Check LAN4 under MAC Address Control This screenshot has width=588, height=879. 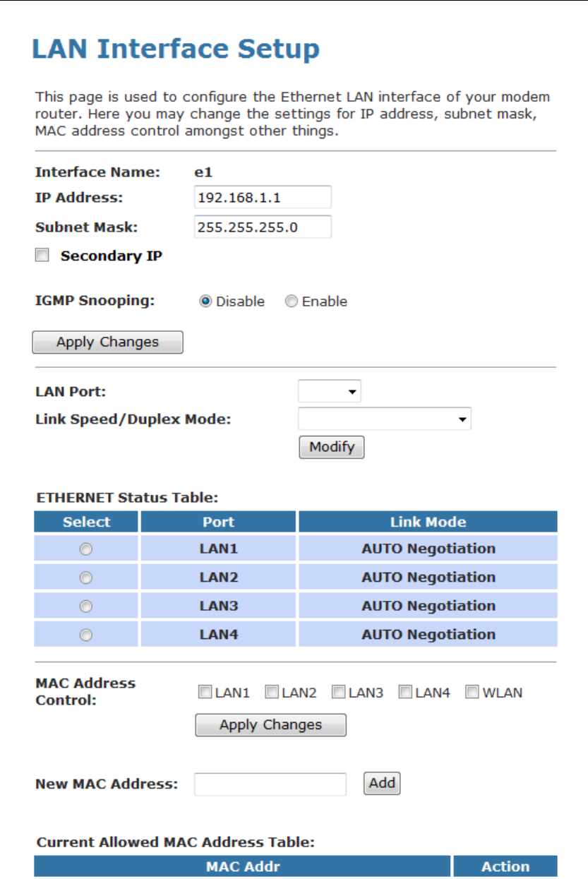(x=405, y=693)
